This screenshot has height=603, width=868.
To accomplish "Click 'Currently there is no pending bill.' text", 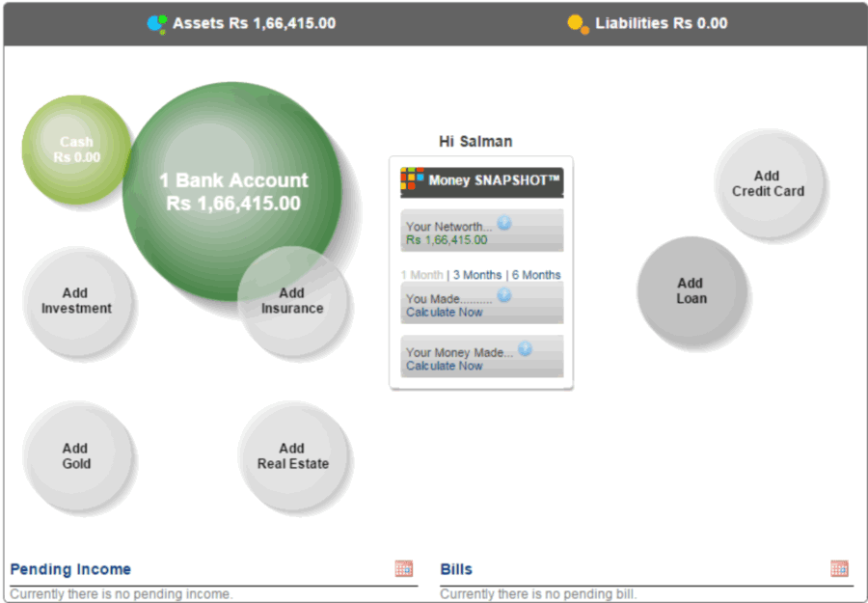I will (538, 594).
